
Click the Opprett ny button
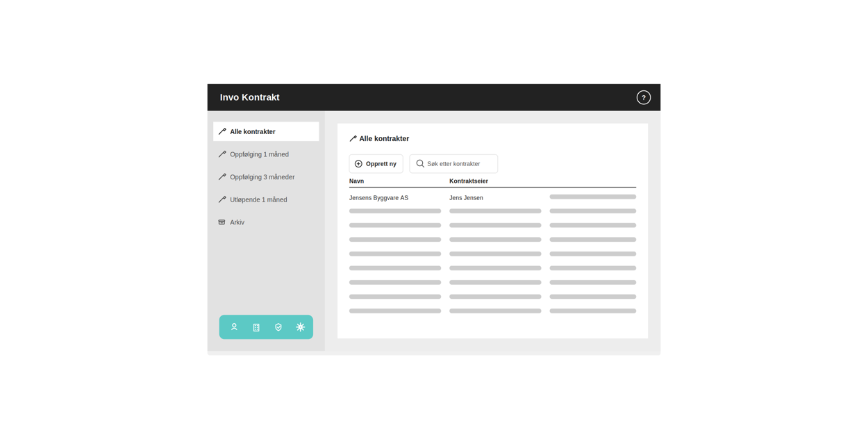pyautogui.click(x=376, y=164)
